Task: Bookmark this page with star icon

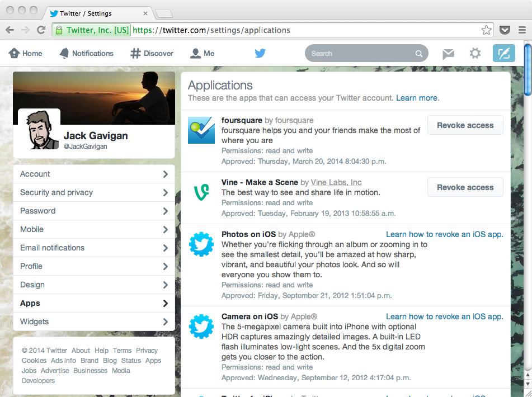Action: 486,30
